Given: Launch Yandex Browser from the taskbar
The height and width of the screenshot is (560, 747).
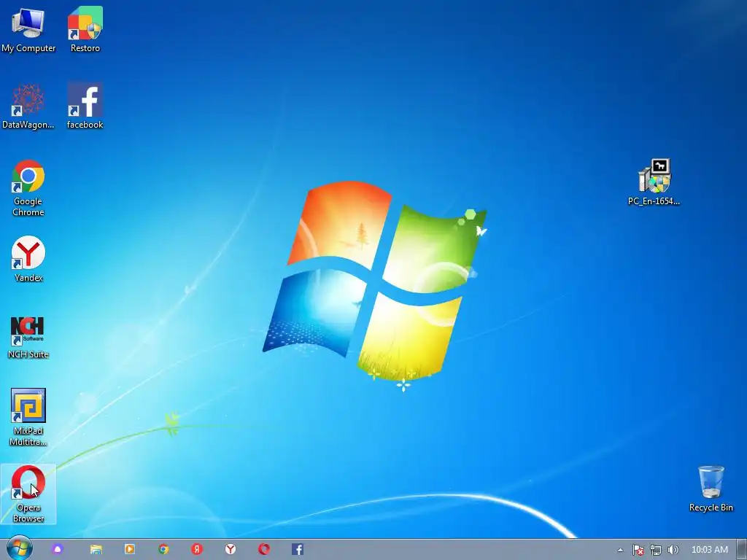Looking at the screenshot, I should point(231,549).
